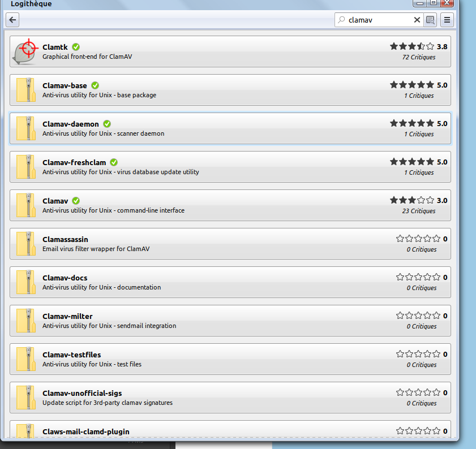Select the Clamav-base title
476x449 pixels.
[65, 85]
